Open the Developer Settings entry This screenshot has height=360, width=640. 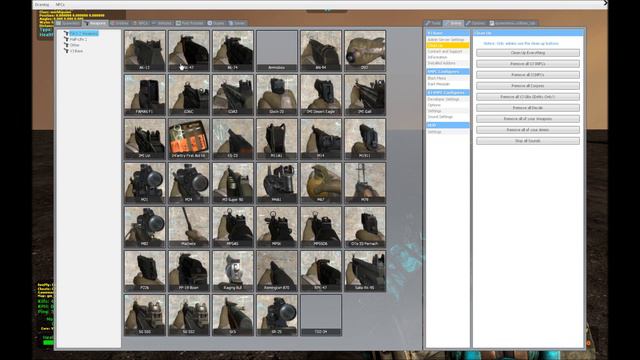click(448, 99)
